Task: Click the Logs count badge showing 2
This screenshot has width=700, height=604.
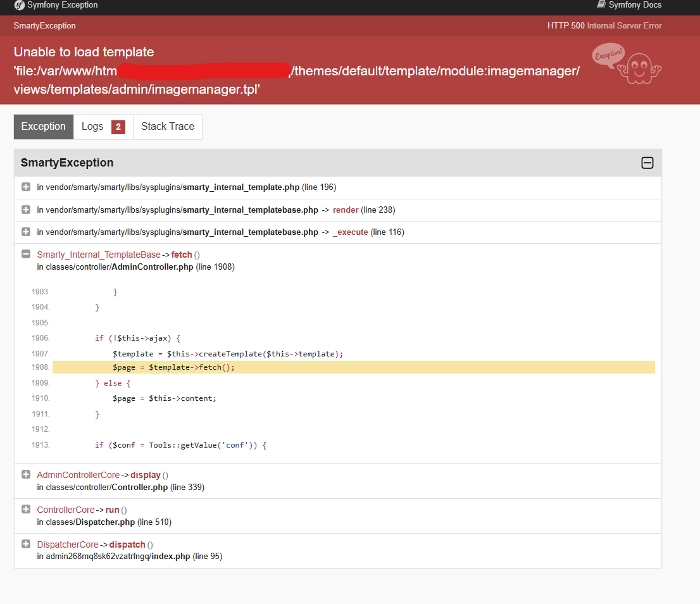Action: click(118, 127)
